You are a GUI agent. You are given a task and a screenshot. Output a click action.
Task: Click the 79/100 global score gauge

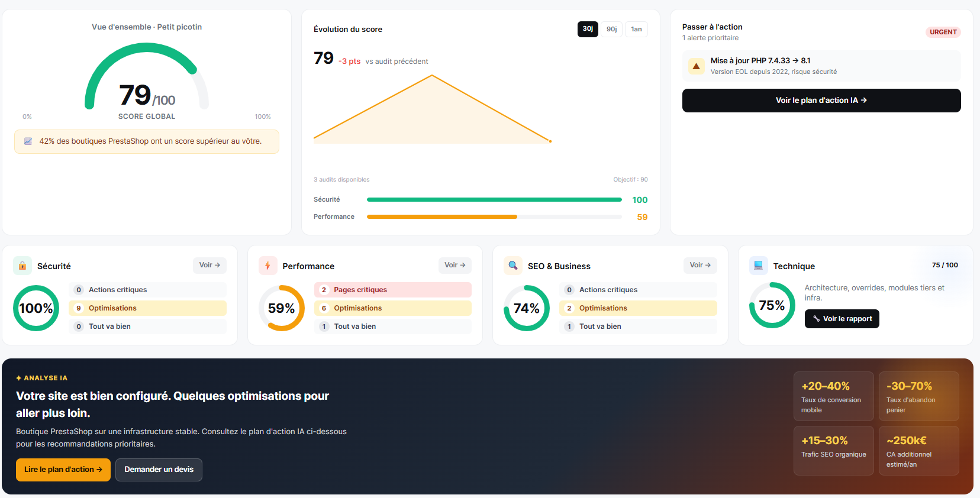coord(147,77)
